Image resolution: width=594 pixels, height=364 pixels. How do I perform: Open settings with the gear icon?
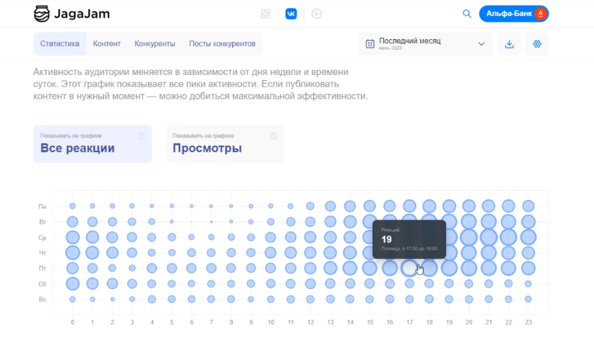[537, 44]
